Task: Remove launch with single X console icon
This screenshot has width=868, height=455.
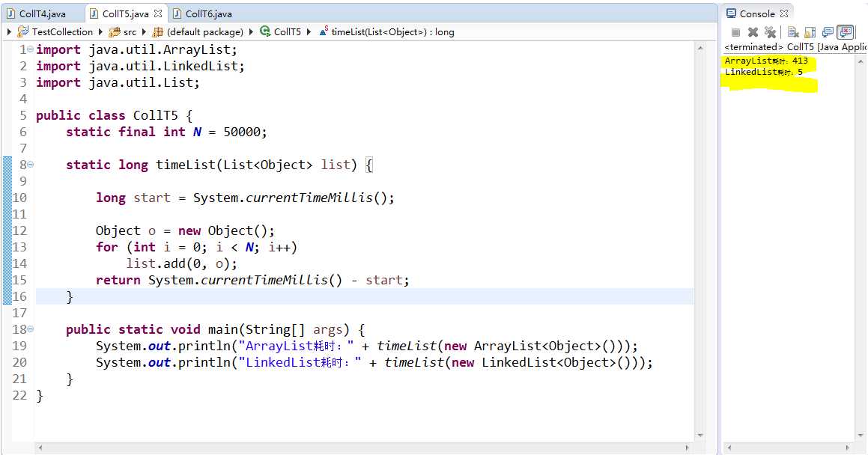Action: point(753,33)
